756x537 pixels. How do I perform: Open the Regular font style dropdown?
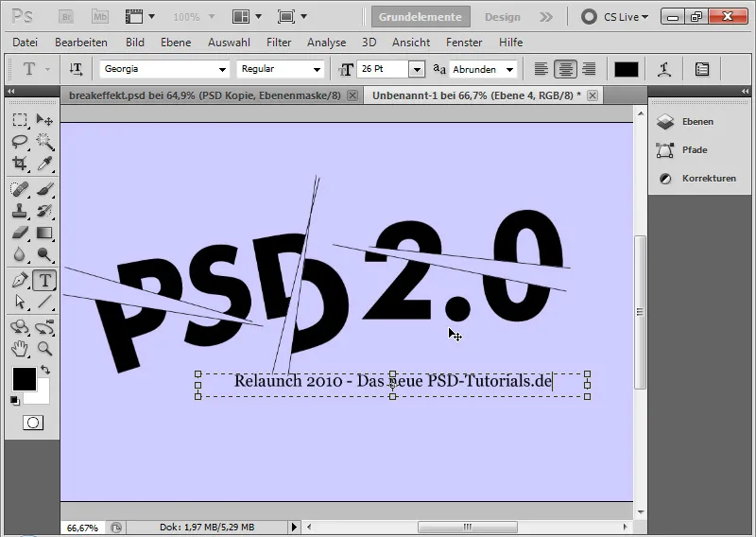coord(317,69)
